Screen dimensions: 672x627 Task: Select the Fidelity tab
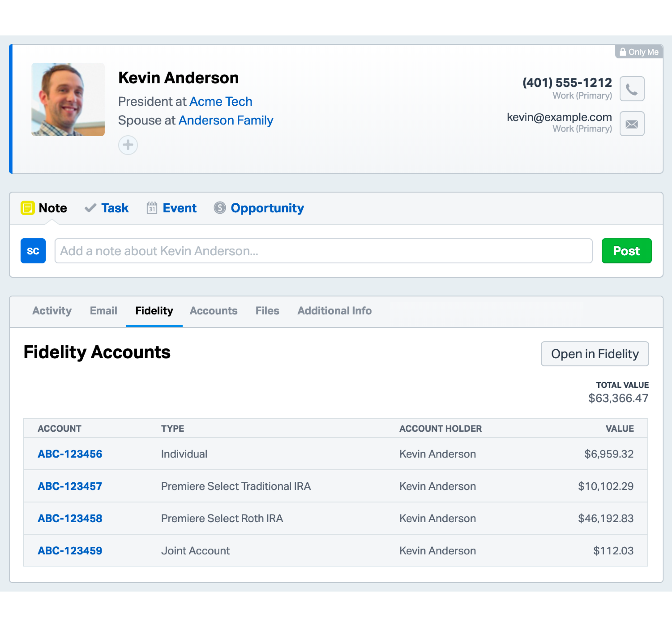154,311
